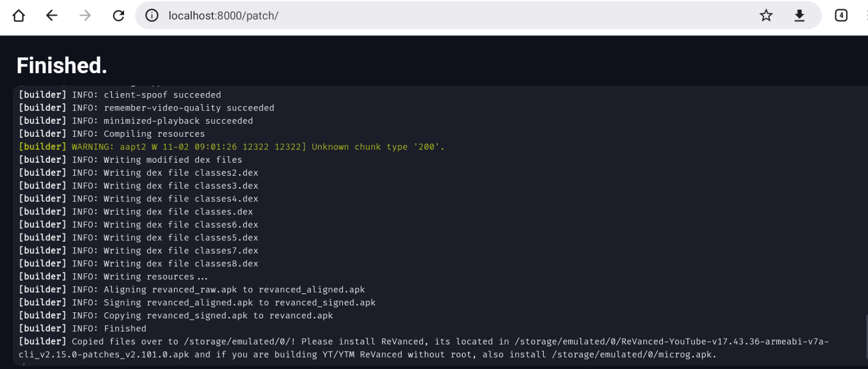Screen dimensions: 868x369
Task: Click the Finished. page heading
Action: [61, 65]
